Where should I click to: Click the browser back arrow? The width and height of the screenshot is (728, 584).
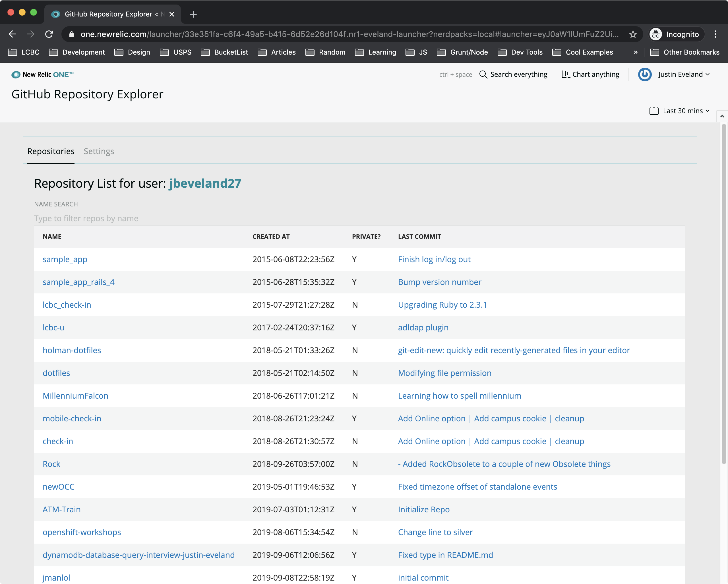13,34
